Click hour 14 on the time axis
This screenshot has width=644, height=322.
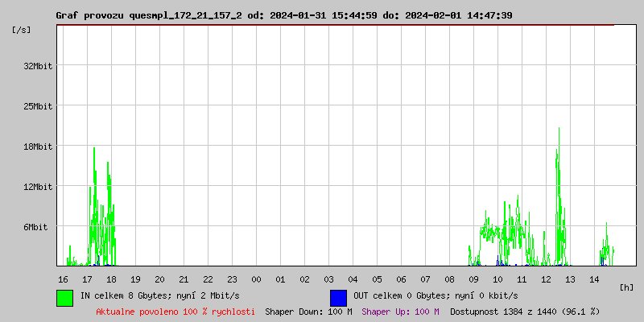(x=594, y=279)
